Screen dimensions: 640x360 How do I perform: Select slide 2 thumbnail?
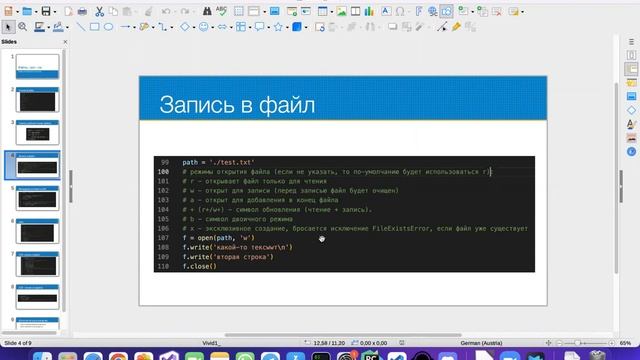point(37,99)
